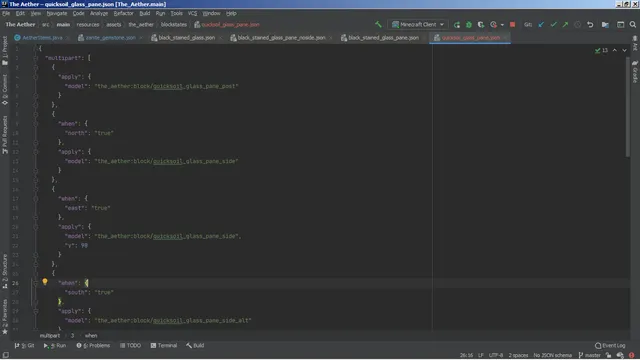
Task: Open the Edit menu
Action: 20,13
